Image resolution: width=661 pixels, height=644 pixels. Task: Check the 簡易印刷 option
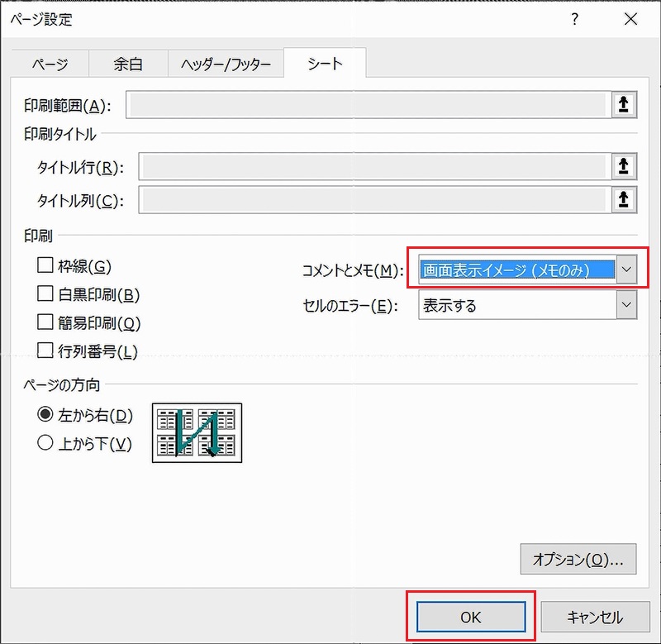pyautogui.click(x=45, y=322)
